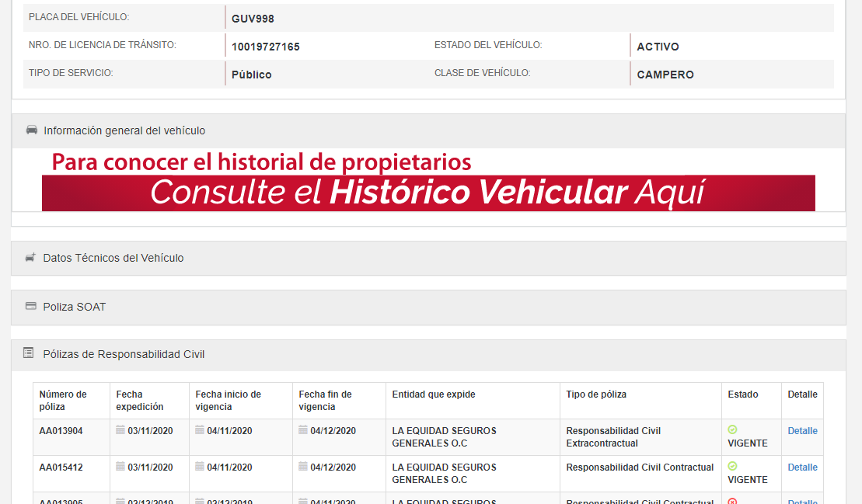This screenshot has width=862, height=504.
Task: Expand the Poliza SOAT panel
Action: [75, 307]
